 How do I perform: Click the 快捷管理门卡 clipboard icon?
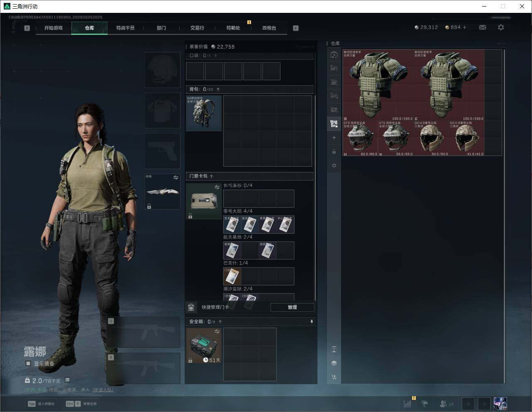191,307
